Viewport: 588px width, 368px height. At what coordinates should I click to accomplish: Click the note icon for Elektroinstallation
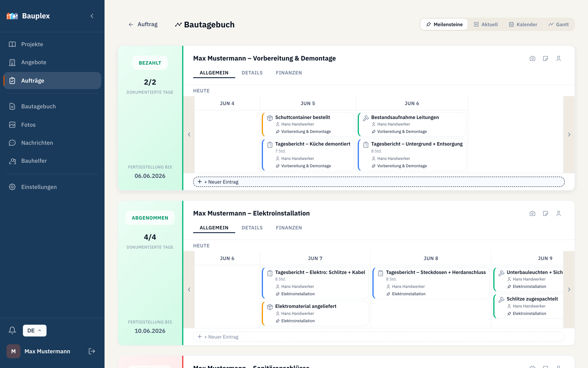tap(546, 213)
